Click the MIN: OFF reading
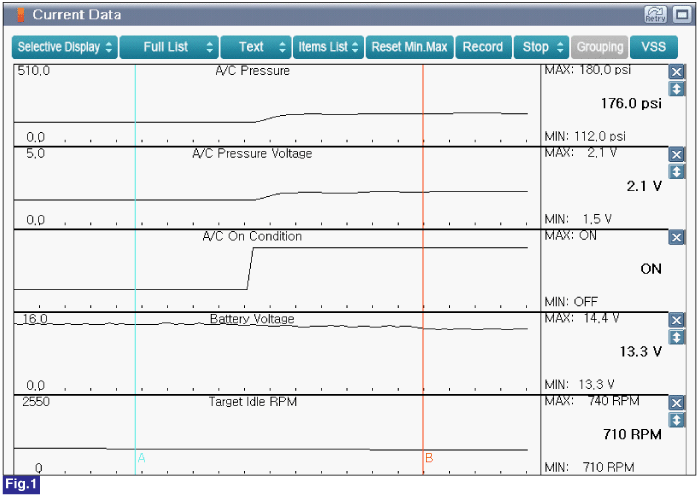Image resolution: width=700 pixels, height=498 pixels. click(571, 302)
